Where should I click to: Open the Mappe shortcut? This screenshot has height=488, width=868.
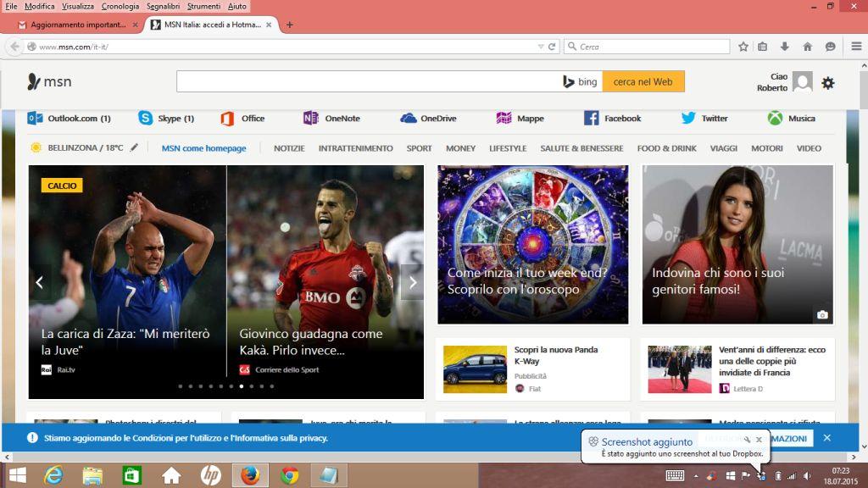(520, 119)
